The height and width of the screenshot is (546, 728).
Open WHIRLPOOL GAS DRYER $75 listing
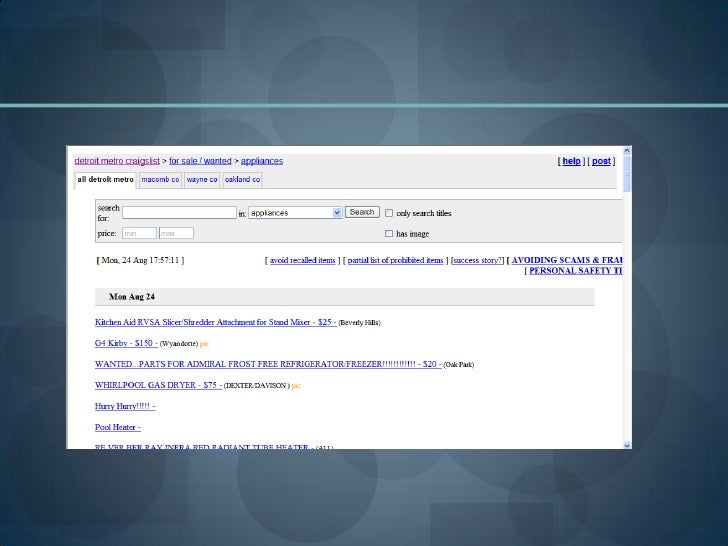158,385
